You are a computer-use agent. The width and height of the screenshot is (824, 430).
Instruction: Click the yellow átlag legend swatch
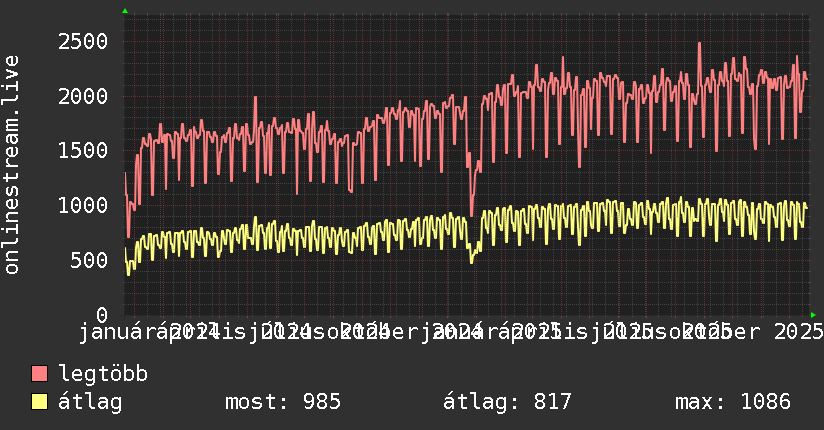click(39, 402)
